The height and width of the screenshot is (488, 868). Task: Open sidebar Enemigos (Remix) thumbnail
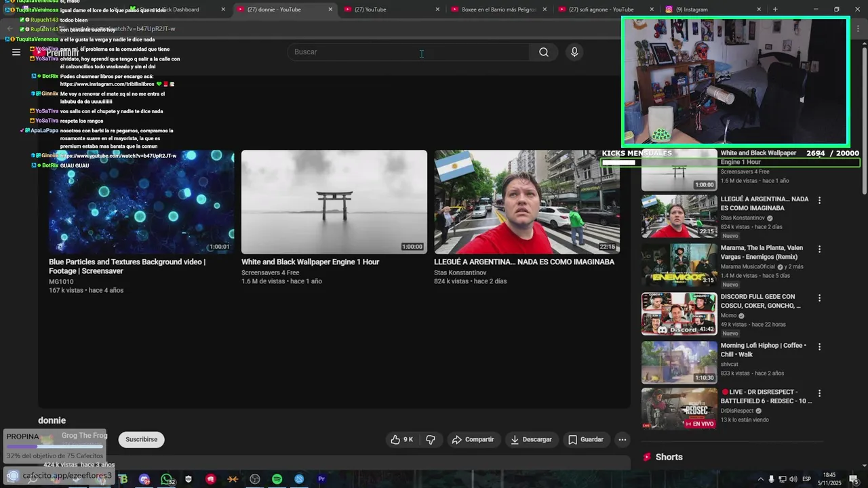pos(679,265)
